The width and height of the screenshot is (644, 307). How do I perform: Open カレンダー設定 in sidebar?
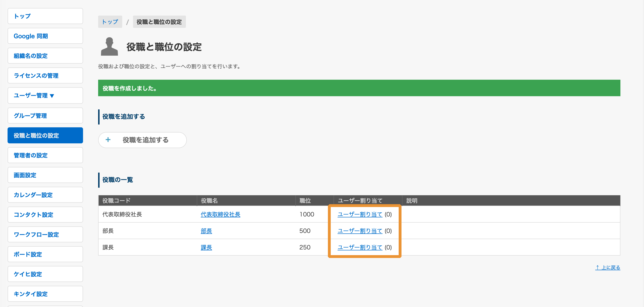[x=45, y=195]
